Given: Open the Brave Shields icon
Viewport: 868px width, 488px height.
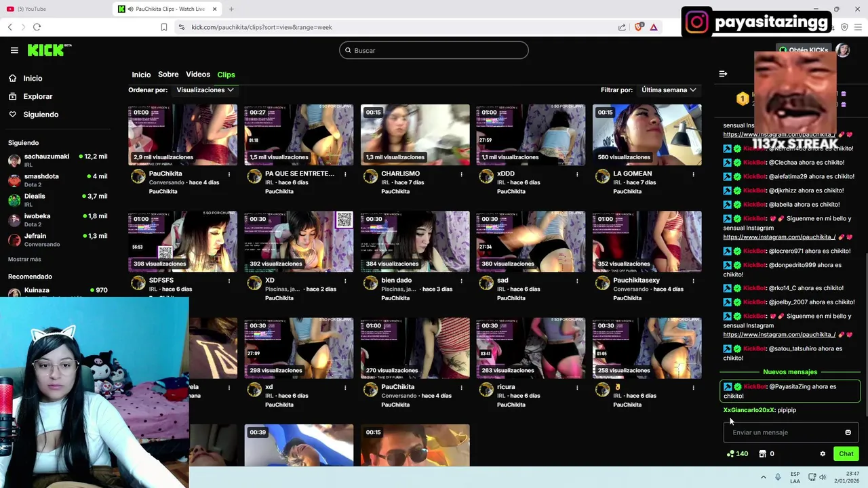Looking at the screenshot, I should pyautogui.click(x=638, y=27).
